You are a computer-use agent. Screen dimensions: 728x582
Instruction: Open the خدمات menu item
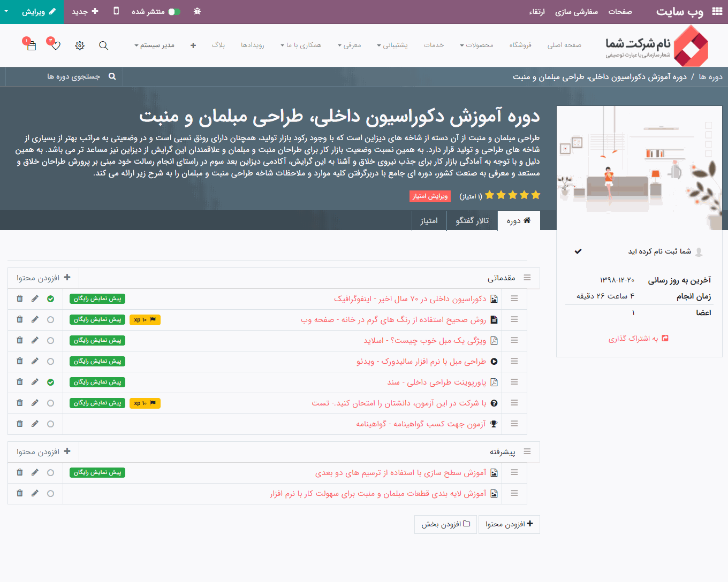coord(434,45)
